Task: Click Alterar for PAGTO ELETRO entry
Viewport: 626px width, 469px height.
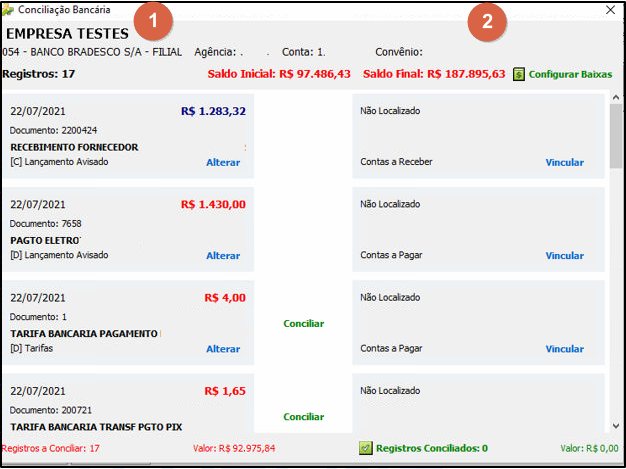Action: tap(223, 256)
